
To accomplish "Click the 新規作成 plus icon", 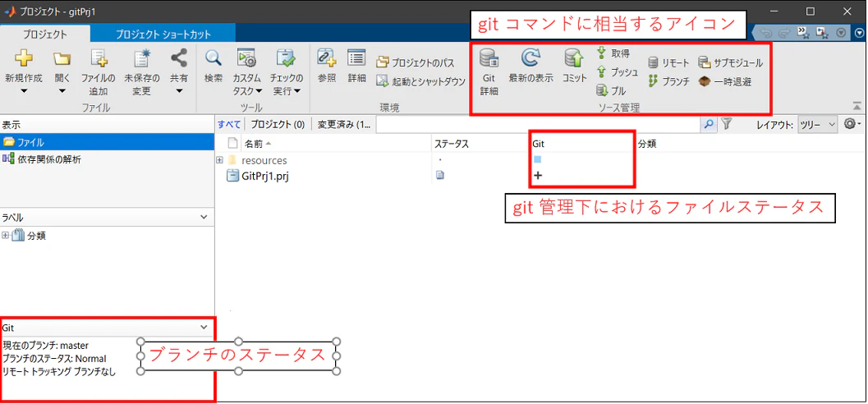I will [x=23, y=58].
